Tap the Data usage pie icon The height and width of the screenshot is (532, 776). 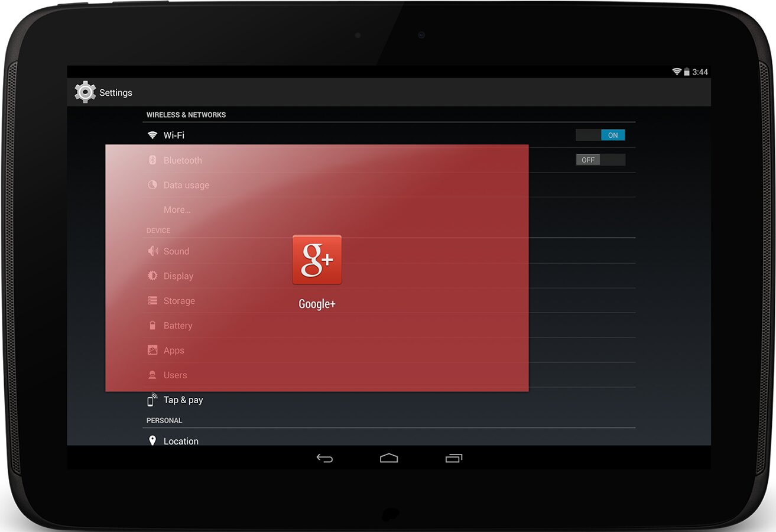tap(152, 185)
